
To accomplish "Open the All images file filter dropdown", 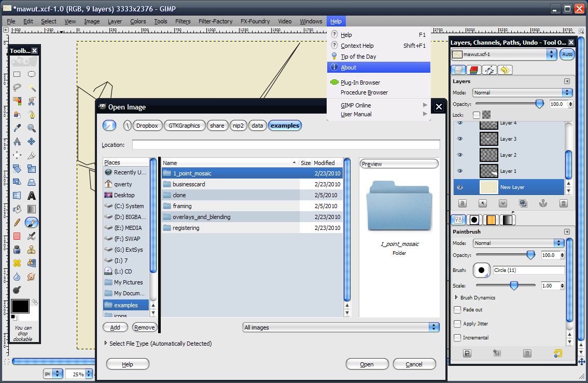I will 341,327.
